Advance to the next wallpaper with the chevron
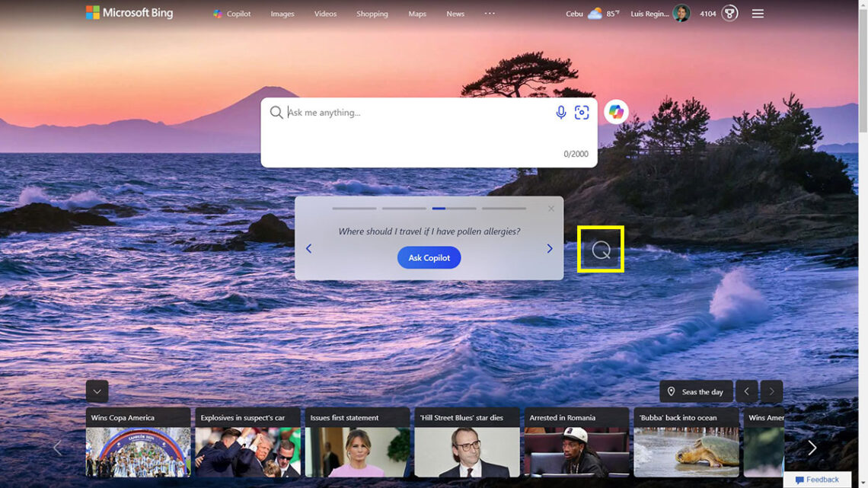 (x=771, y=391)
